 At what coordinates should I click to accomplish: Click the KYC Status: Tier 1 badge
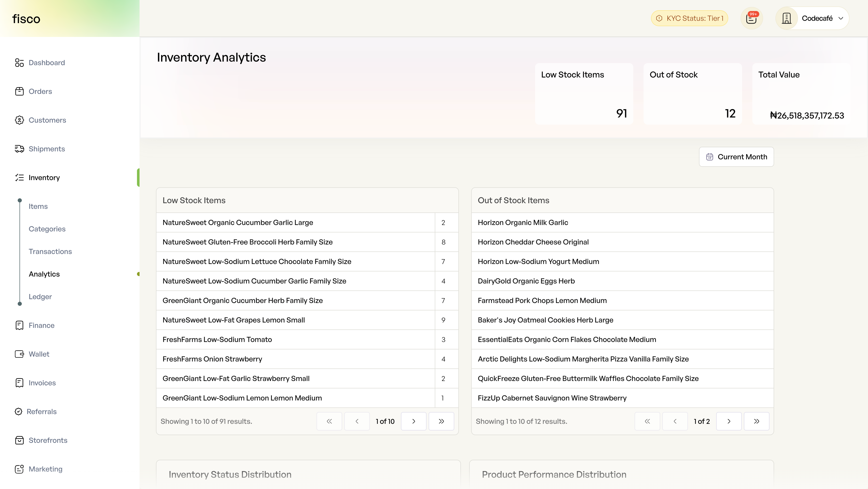[689, 18]
